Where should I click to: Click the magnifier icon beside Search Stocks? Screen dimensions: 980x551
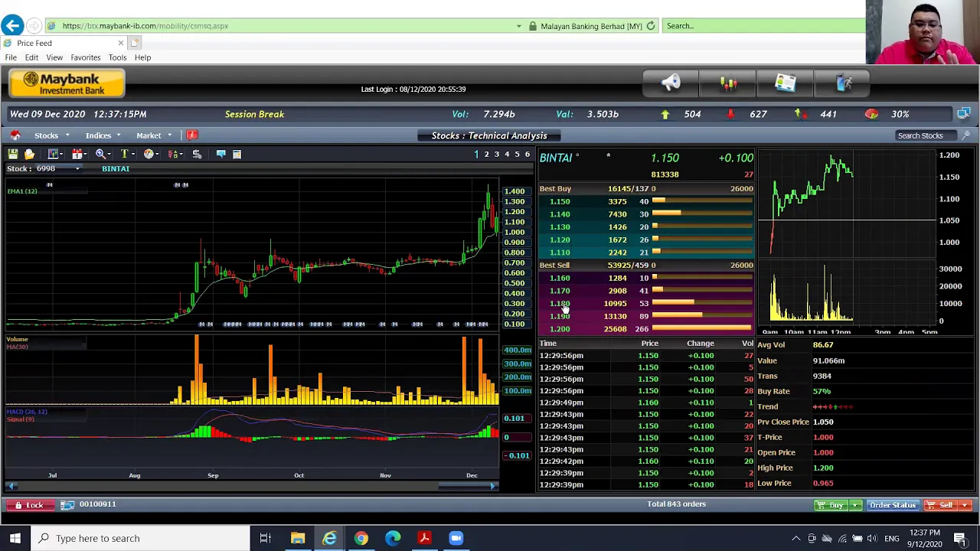[x=965, y=135]
